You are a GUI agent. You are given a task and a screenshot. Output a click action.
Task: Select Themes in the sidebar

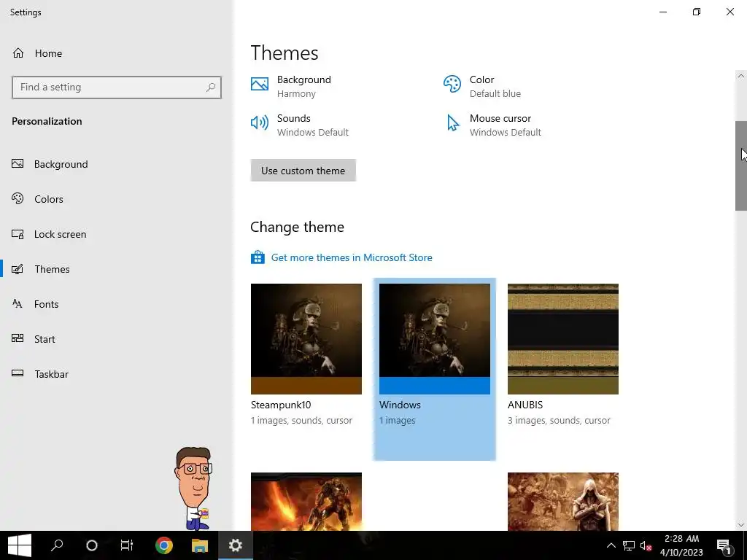pyautogui.click(x=52, y=269)
